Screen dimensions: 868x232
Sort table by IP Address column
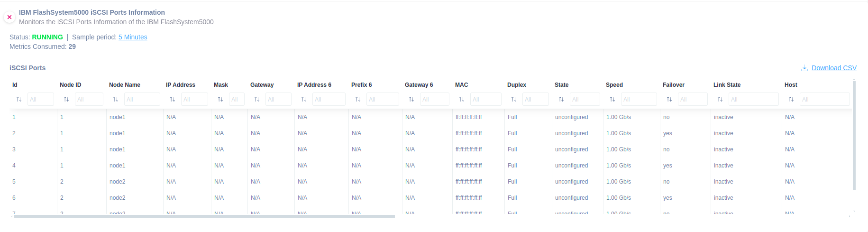[x=173, y=99]
